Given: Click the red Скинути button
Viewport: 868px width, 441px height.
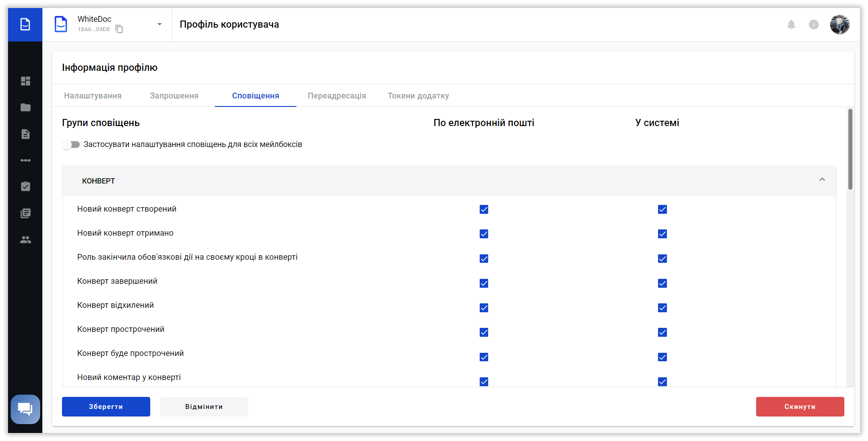Looking at the screenshot, I should [800, 407].
